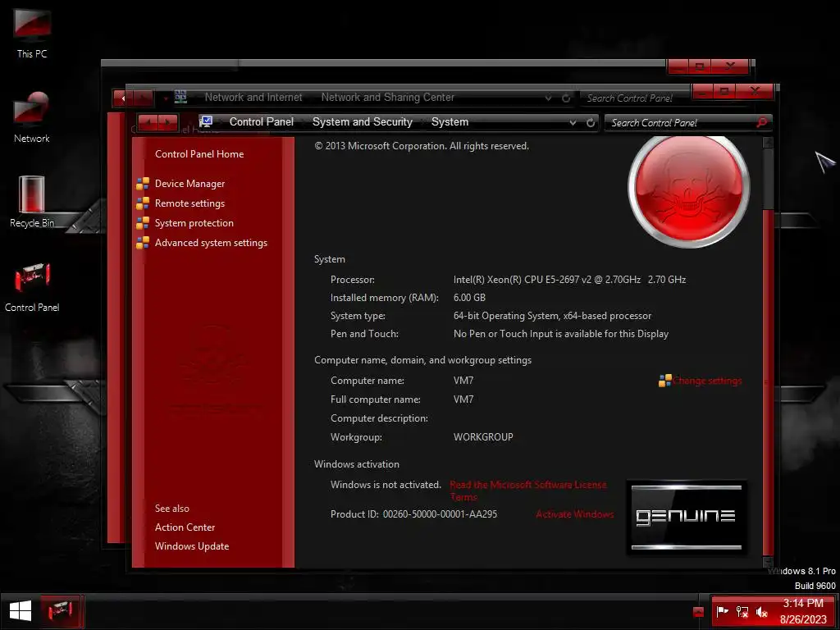The width and height of the screenshot is (840, 630).
Task: Click the Change settings shield icon
Action: point(664,381)
